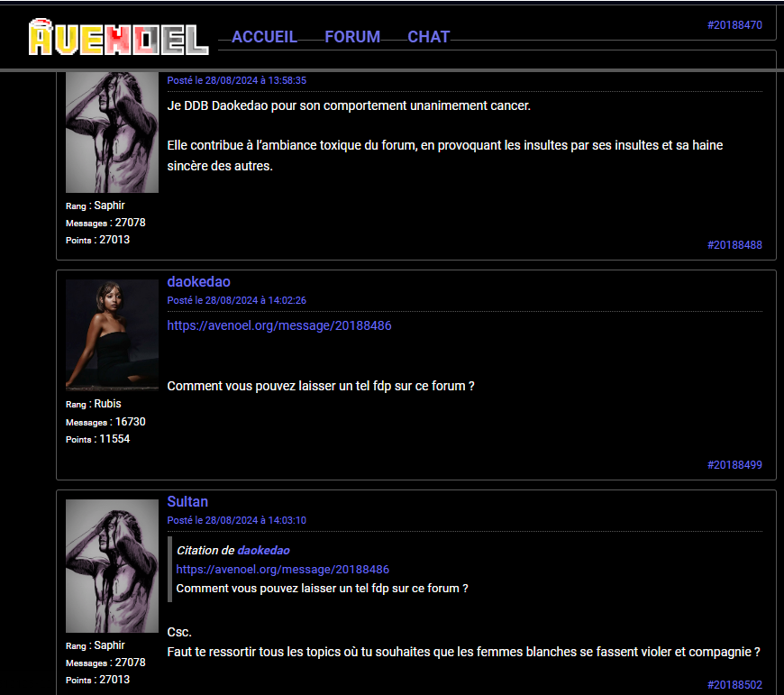Viewport: 784px width, 695px height.
Task: Open message permalink #20188502
Action: (734, 685)
